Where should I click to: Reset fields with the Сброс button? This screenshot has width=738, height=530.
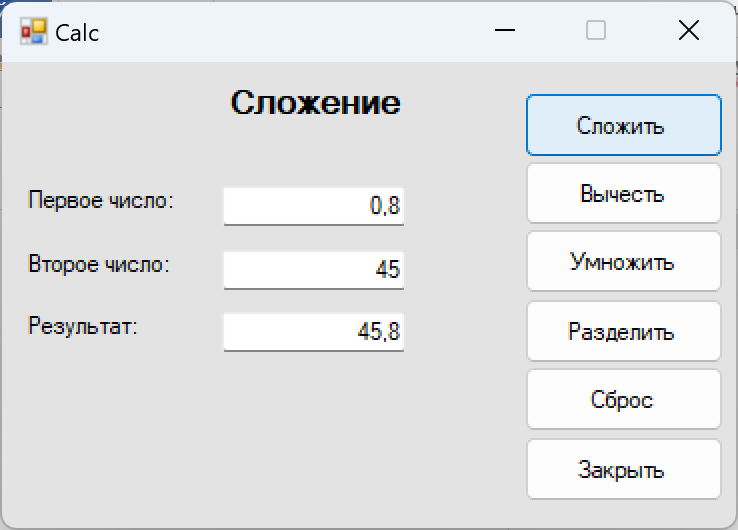coord(624,400)
